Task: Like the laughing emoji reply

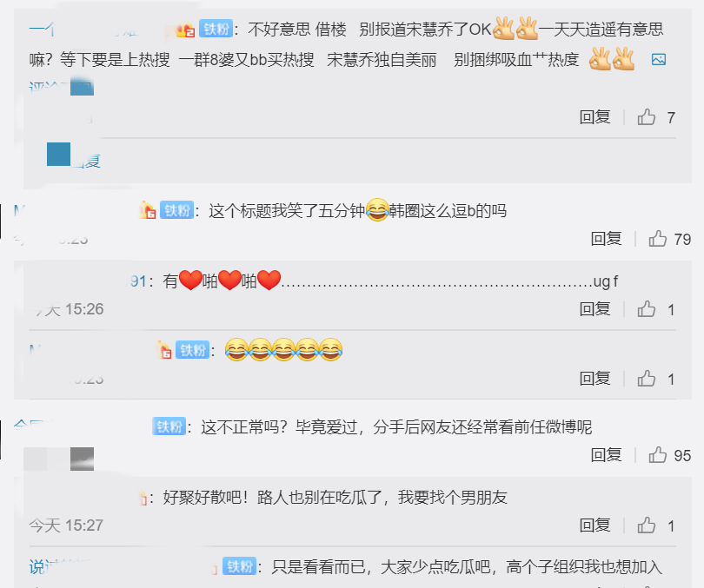Action: click(647, 379)
